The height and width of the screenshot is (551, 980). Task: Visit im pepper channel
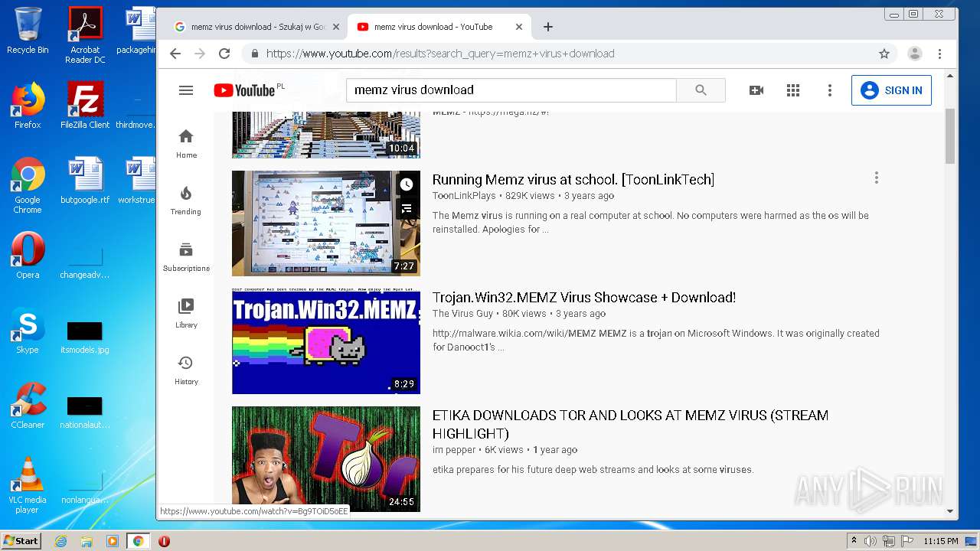click(454, 450)
